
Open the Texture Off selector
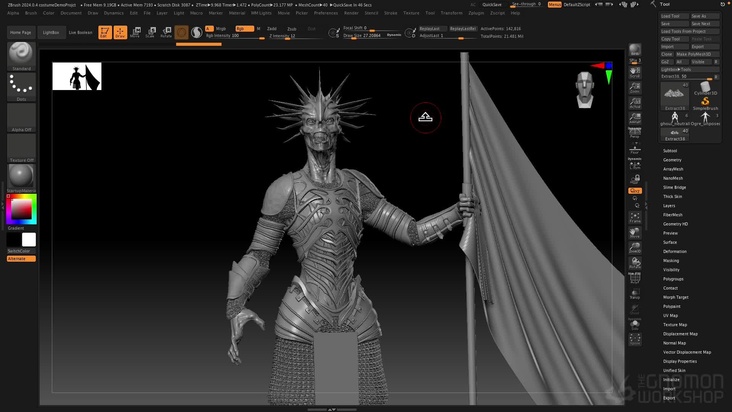point(21,148)
